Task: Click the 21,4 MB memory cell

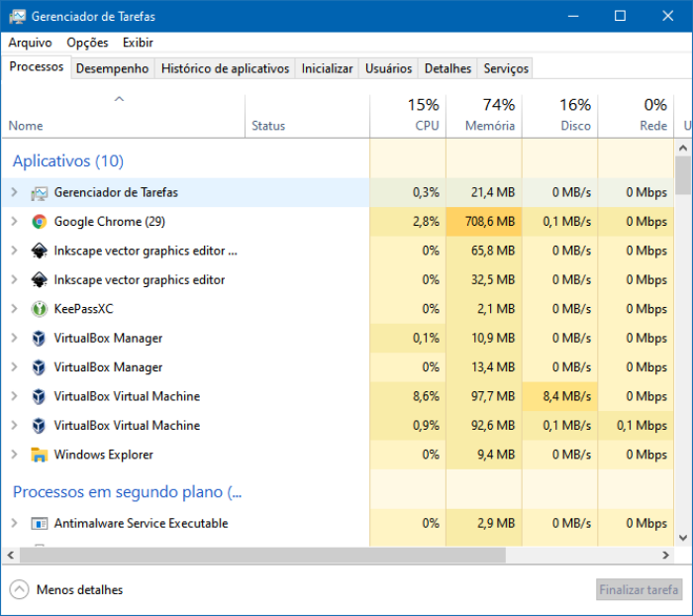Action: [x=484, y=192]
